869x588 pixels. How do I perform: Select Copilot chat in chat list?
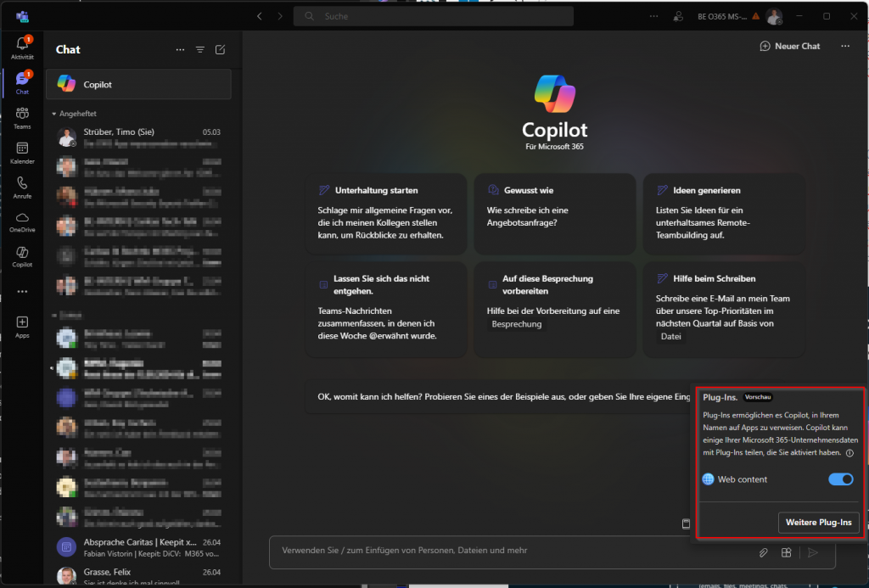138,85
